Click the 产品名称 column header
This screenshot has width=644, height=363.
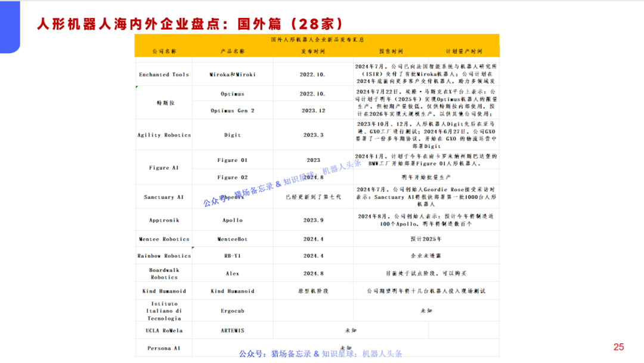(x=233, y=51)
